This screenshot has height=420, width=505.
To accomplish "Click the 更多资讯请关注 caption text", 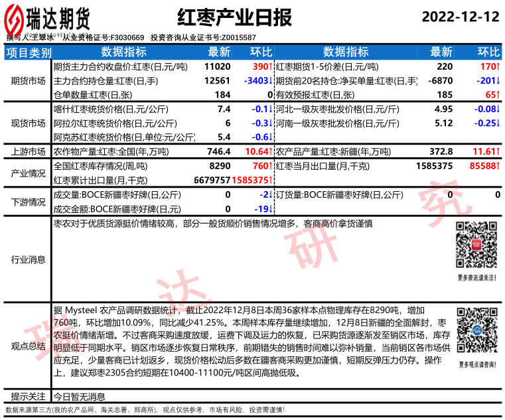I will click(477, 277).
